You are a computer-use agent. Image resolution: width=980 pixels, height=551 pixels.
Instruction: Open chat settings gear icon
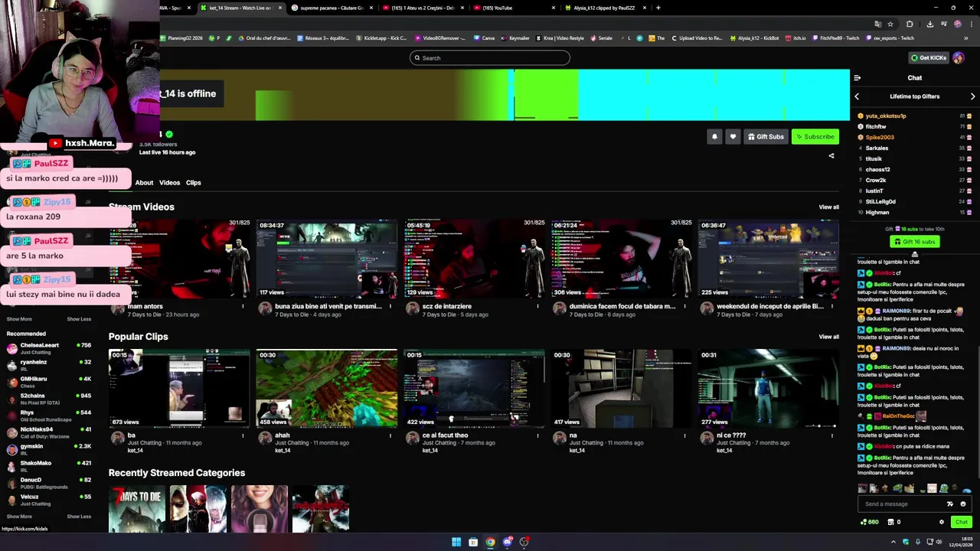point(942,522)
